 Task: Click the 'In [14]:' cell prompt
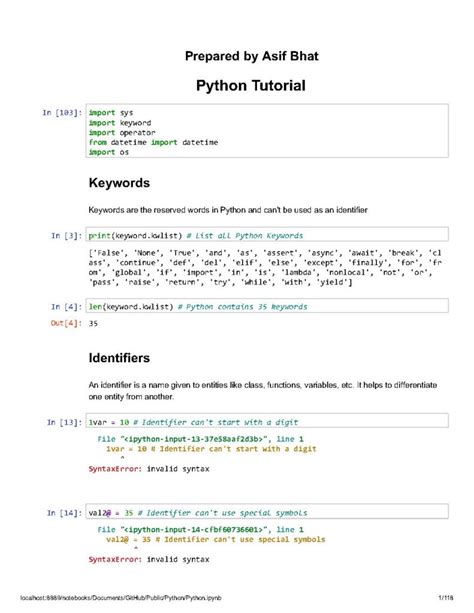click(65, 513)
